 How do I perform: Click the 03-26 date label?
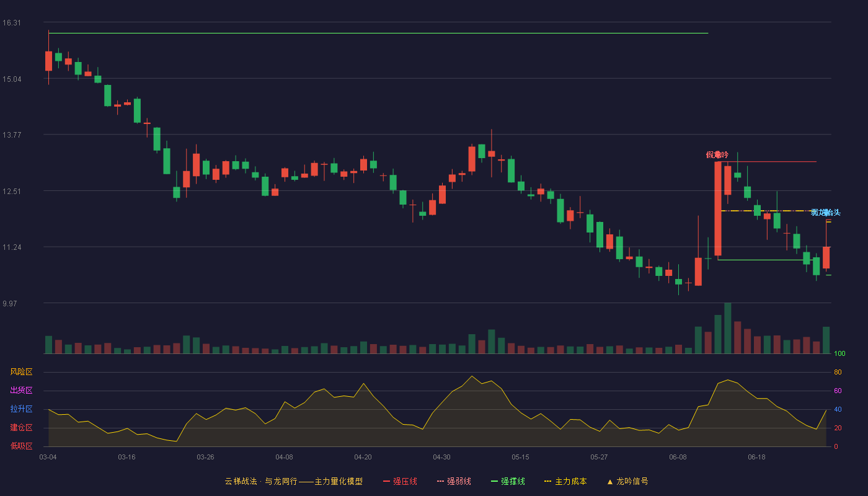(x=205, y=457)
